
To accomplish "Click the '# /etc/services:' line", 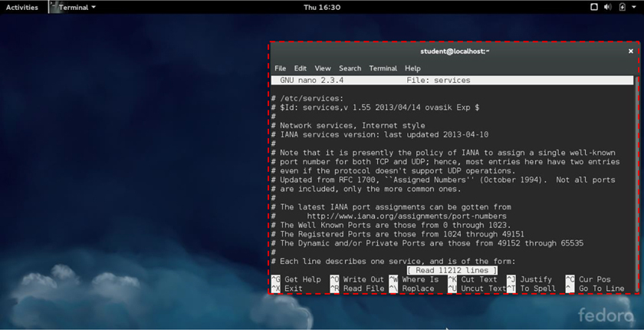I will tap(307, 99).
